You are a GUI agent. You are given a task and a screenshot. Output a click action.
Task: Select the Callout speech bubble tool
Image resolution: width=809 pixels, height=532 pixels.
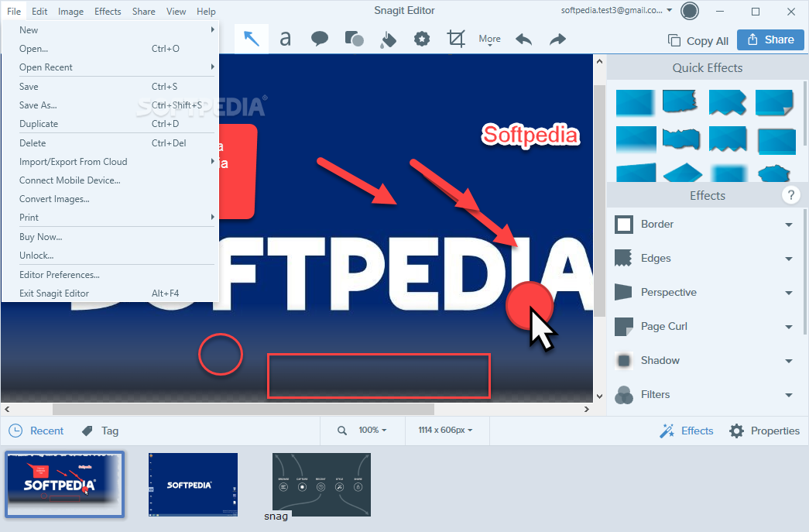320,39
